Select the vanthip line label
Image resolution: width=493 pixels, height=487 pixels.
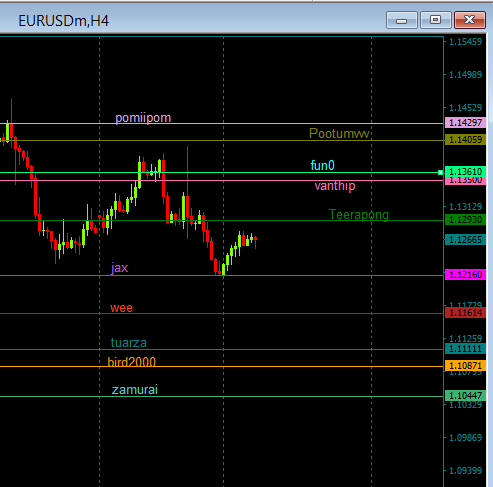point(335,186)
